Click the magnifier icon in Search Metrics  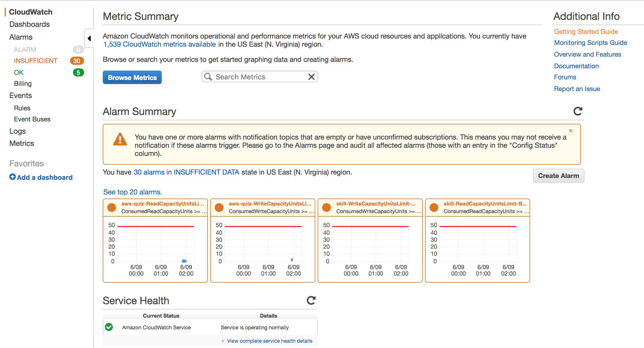(x=208, y=77)
